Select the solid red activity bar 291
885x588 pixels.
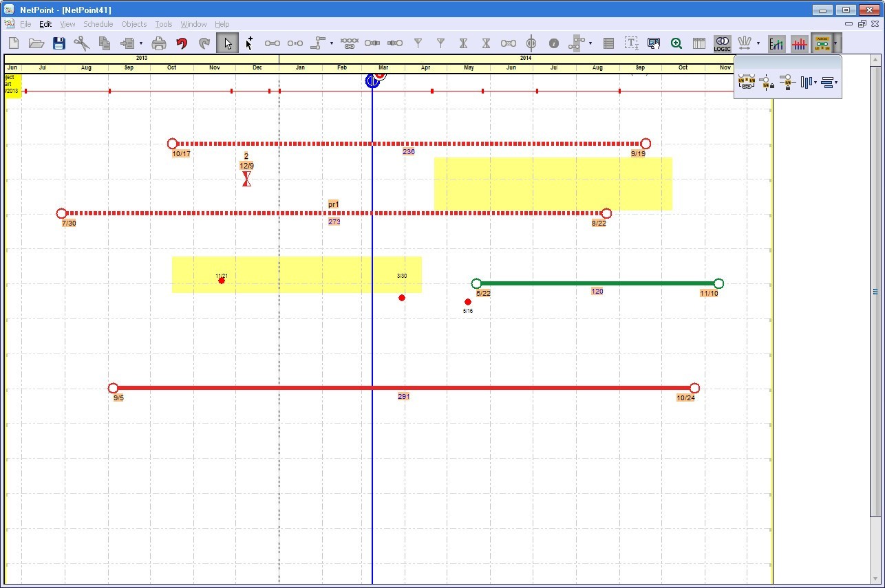[404, 388]
